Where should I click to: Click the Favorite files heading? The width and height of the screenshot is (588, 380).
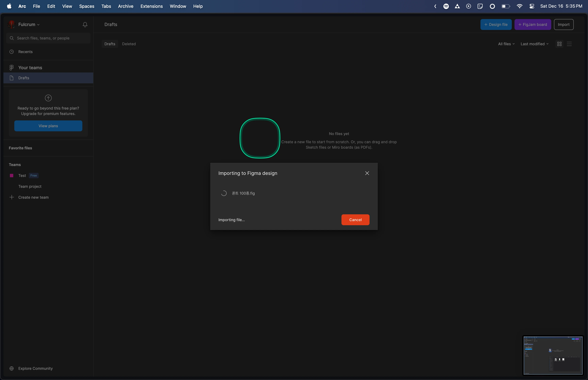[20, 148]
